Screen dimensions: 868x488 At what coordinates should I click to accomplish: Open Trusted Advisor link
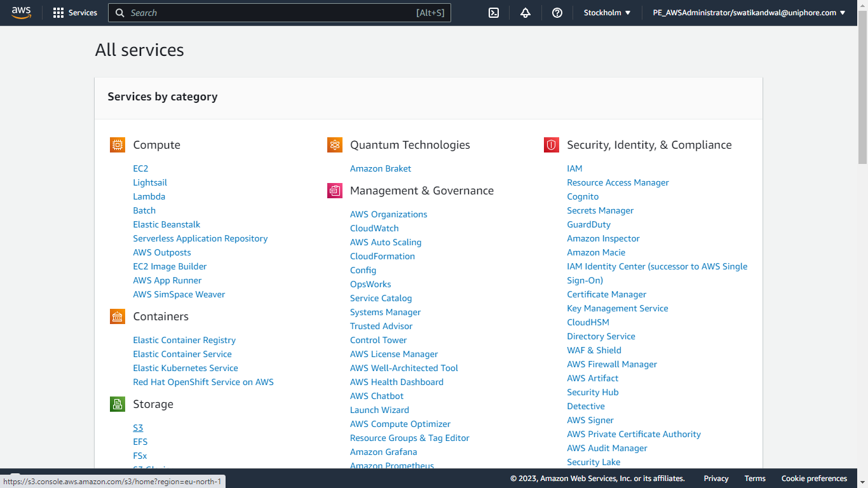(x=381, y=326)
